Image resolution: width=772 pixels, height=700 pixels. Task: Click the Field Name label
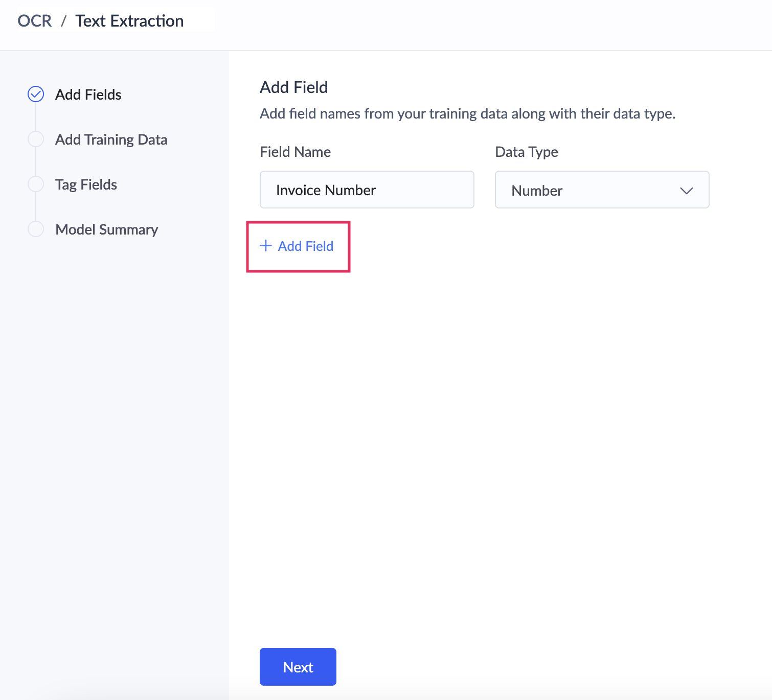[295, 152]
